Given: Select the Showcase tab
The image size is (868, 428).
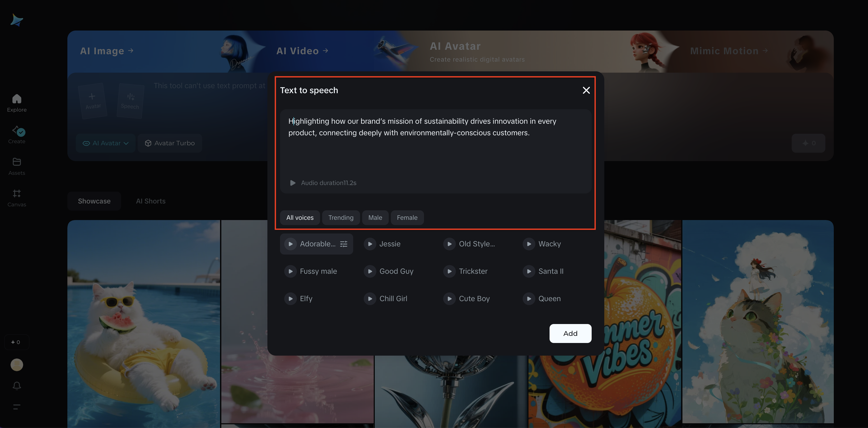Looking at the screenshot, I should [x=94, y=201].
